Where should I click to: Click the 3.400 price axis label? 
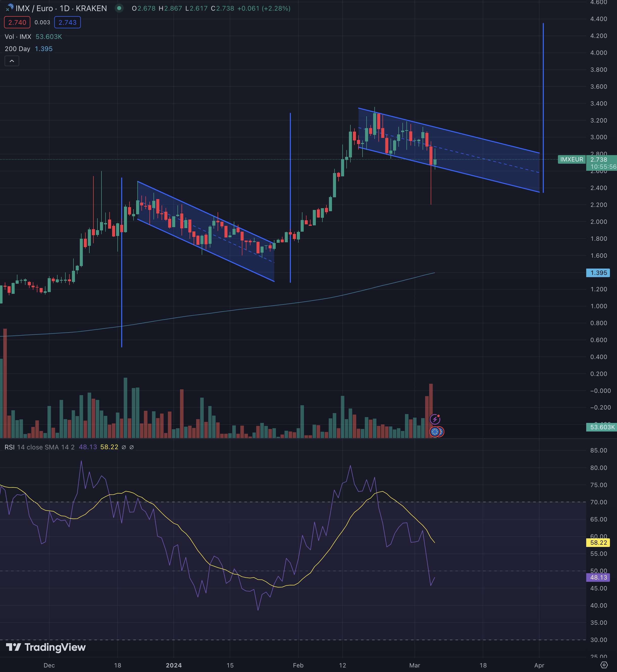599,103
